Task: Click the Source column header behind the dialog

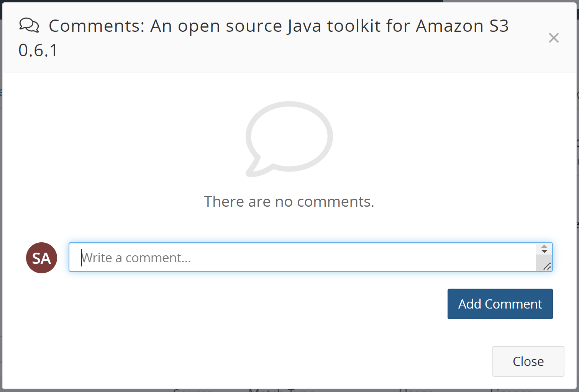Action: point(192,390)
